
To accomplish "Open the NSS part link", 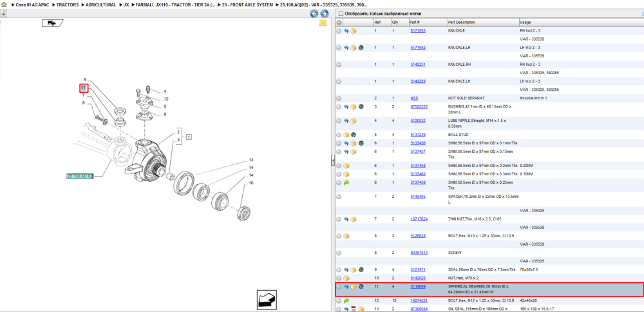I will (414, 99).
